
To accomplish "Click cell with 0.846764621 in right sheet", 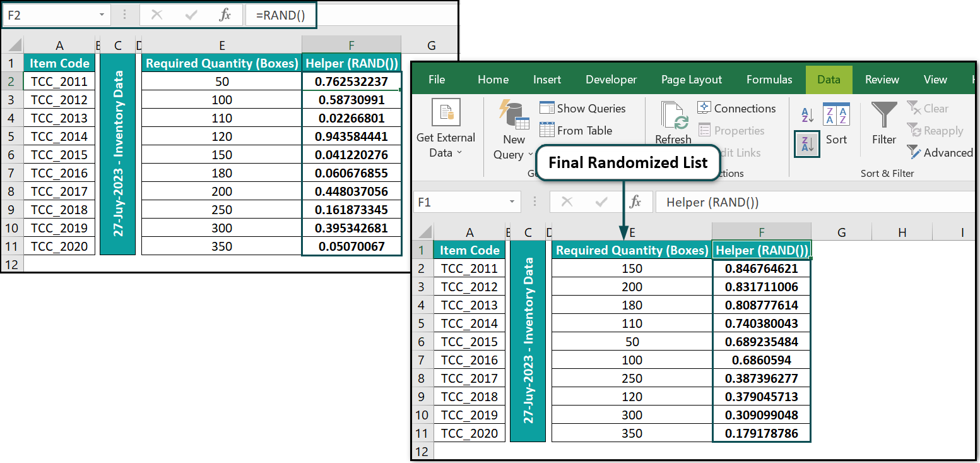I will point(762,268).
